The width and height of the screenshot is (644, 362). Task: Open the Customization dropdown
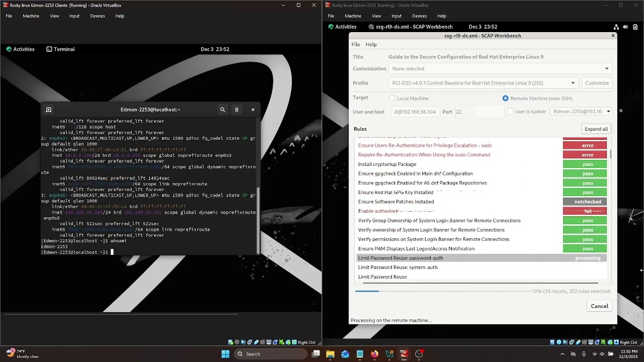coord(501,69)
